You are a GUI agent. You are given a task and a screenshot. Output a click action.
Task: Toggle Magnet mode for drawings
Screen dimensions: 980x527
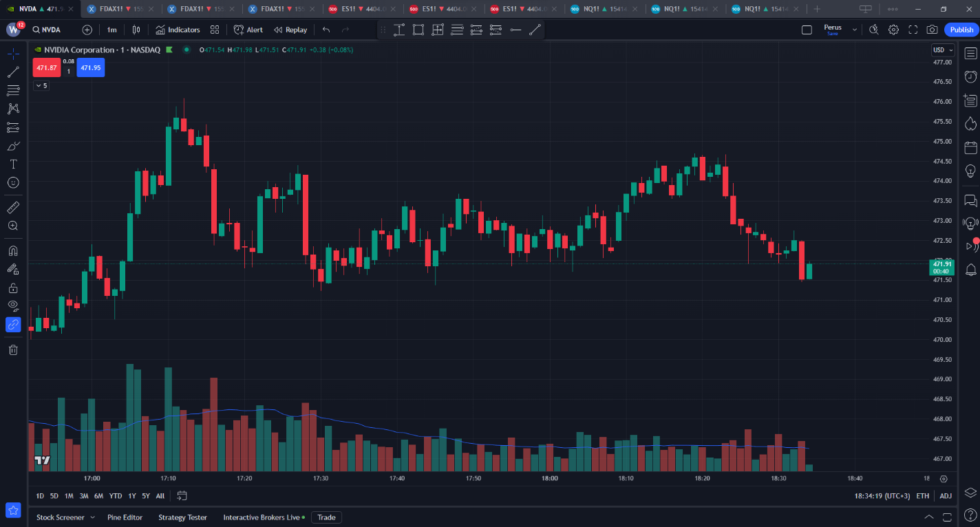point(13,251)
